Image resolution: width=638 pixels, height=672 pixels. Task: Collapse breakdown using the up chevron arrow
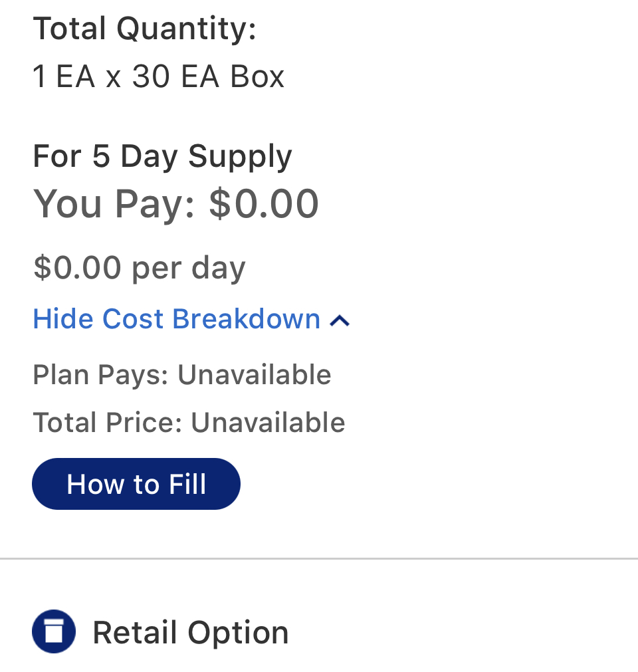[340, 320]
